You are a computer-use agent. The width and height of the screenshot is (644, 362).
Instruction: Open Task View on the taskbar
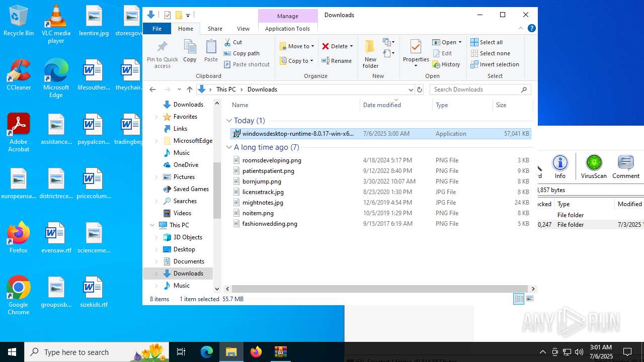tap(181, 352)
